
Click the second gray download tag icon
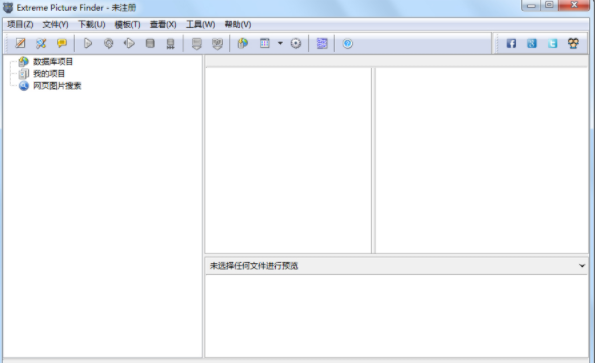217,44
